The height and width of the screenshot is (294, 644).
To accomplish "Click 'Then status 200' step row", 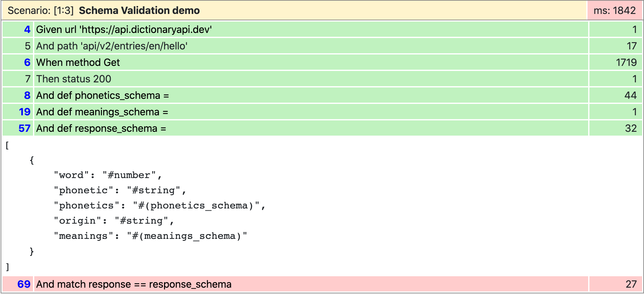I will tap(74, 79).
